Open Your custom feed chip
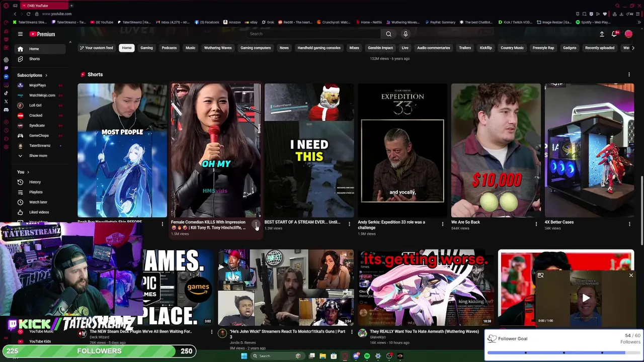Image resolution: width=644 pixels, height=362 pixels. tap(96, 48)
